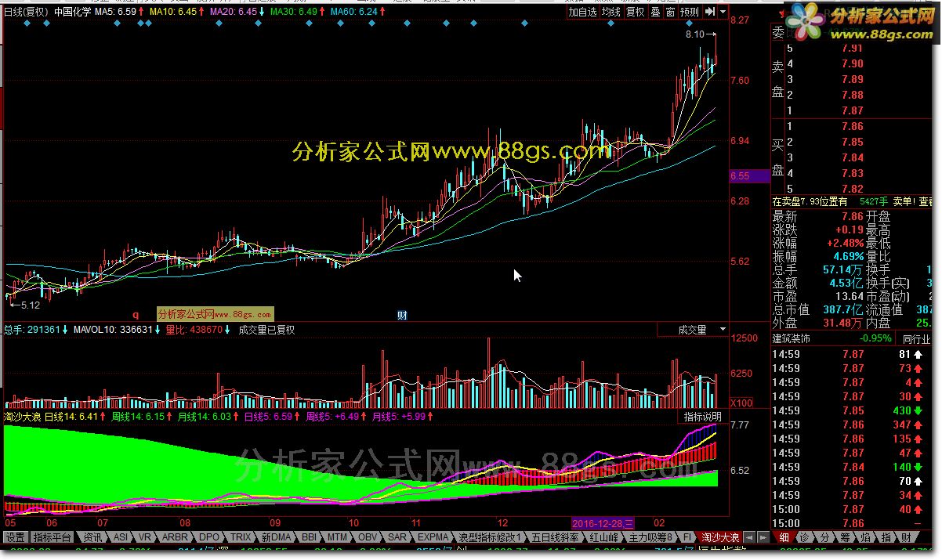Viewport: 942px width, 560px height.
Task: Select the 细 detail tab in side panel
Action: click(784, 537)
